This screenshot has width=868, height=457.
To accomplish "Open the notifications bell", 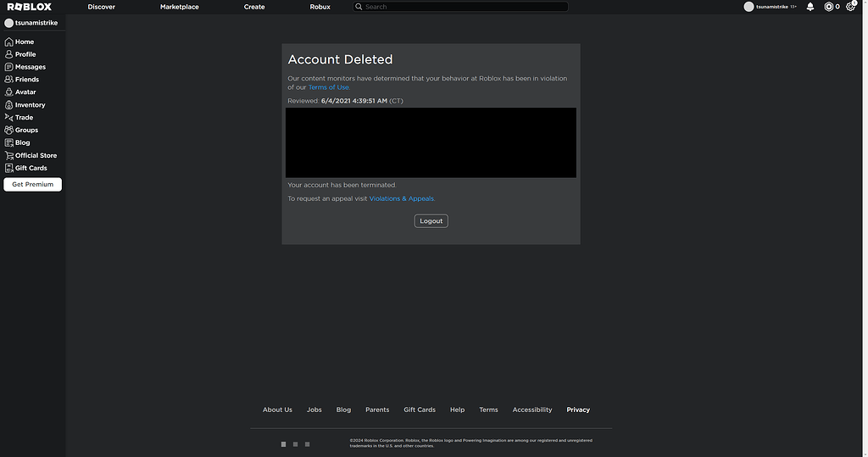I will [810, 7].
